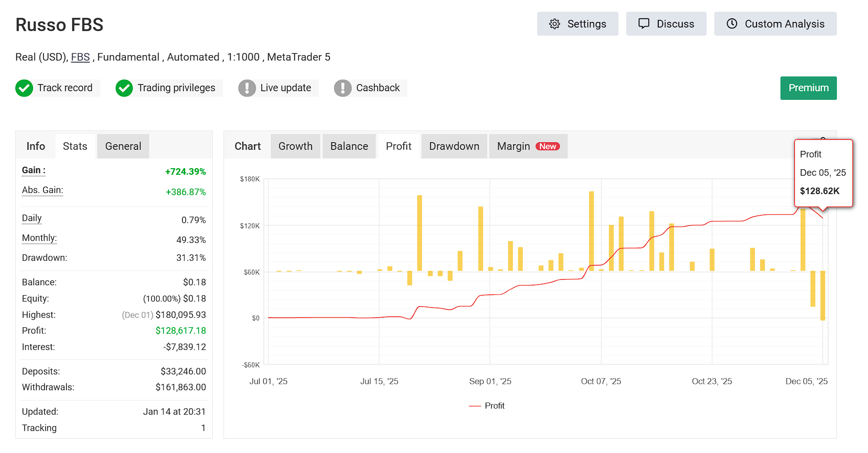Click the Discuss speech bubble icon
Viewport: 868px width, 453px height.
pyautogui.click(x=644, y=24)
